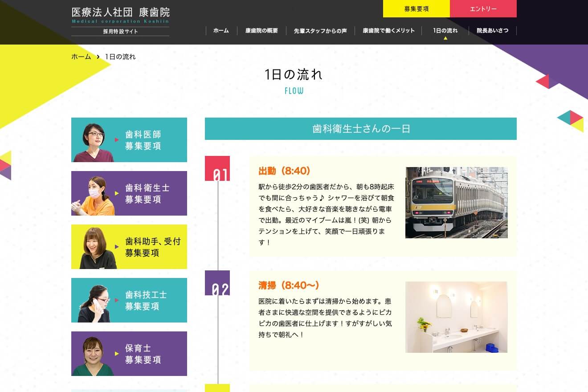Image resolution: width=588 pixels, height=392 pixels.
Task: Click the 清掃（8:40〜） heading
Action: pyautogui.click(x=289, y=286)
